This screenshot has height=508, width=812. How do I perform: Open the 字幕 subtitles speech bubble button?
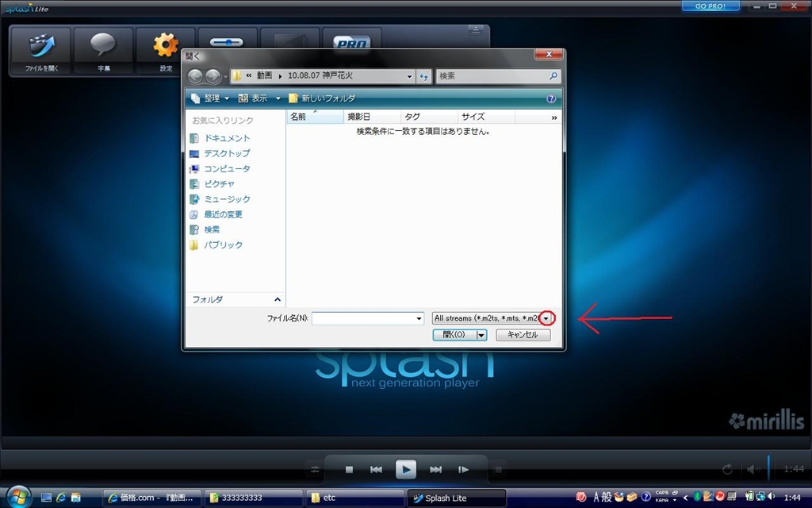pyautogui.click(x=103, y=51)
